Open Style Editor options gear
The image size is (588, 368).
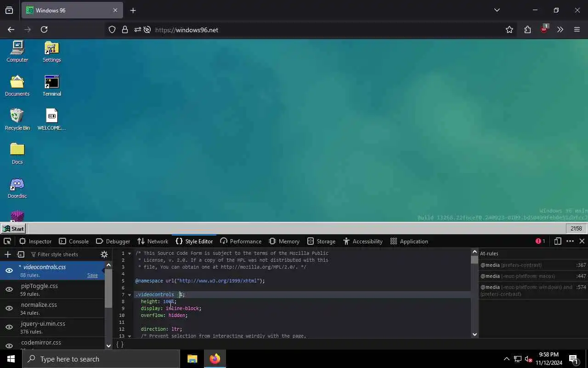click(x=104, y=254)
